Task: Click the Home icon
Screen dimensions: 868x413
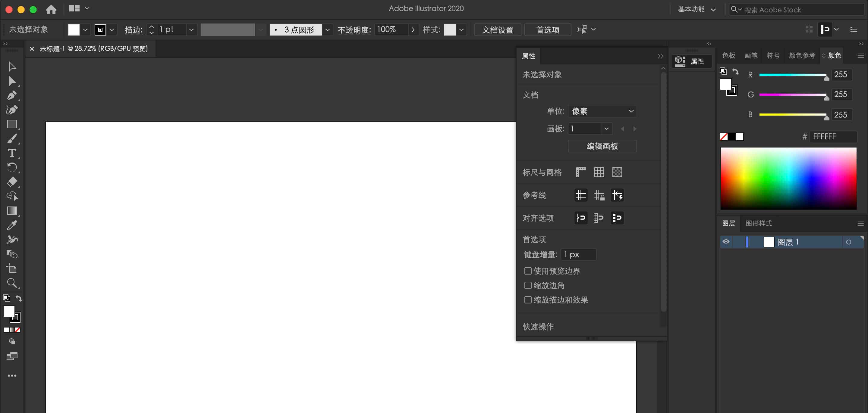Action: pyautogui.click(x=51, y=9)
